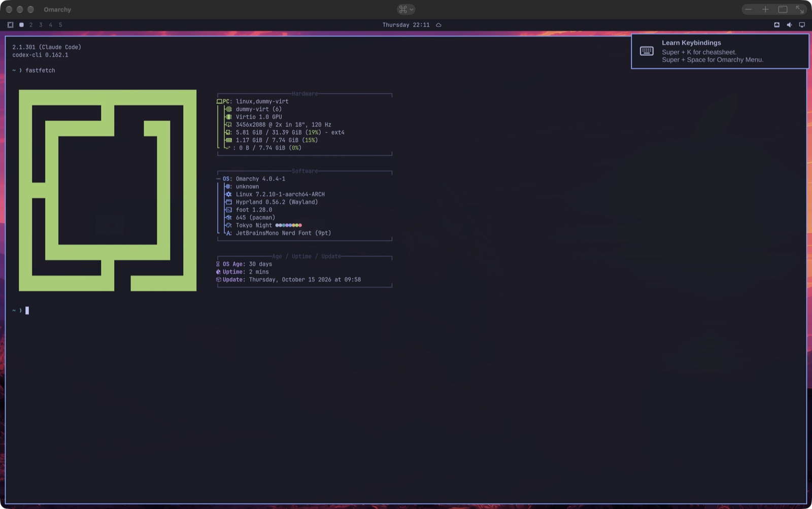
Task: Switch to workspace 5
Action: click(60, 25)
